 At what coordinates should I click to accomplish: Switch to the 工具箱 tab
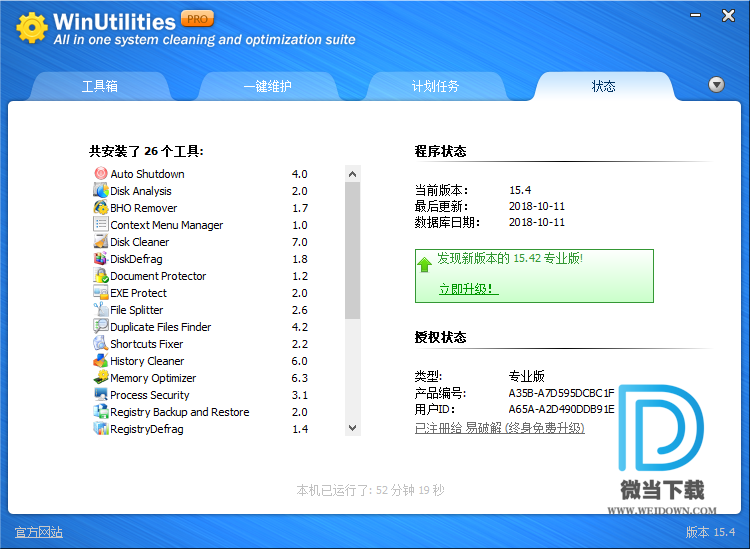click(99, 86)
